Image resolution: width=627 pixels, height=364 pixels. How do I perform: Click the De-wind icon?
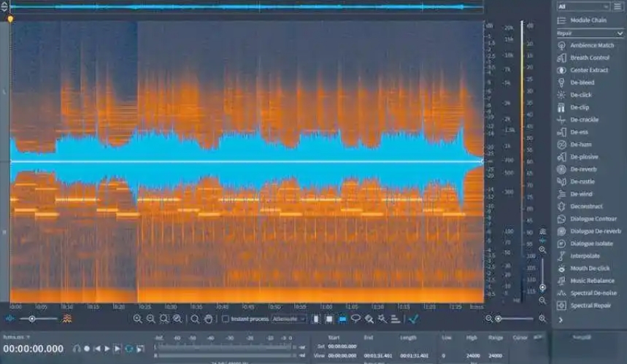coord(561,194)
